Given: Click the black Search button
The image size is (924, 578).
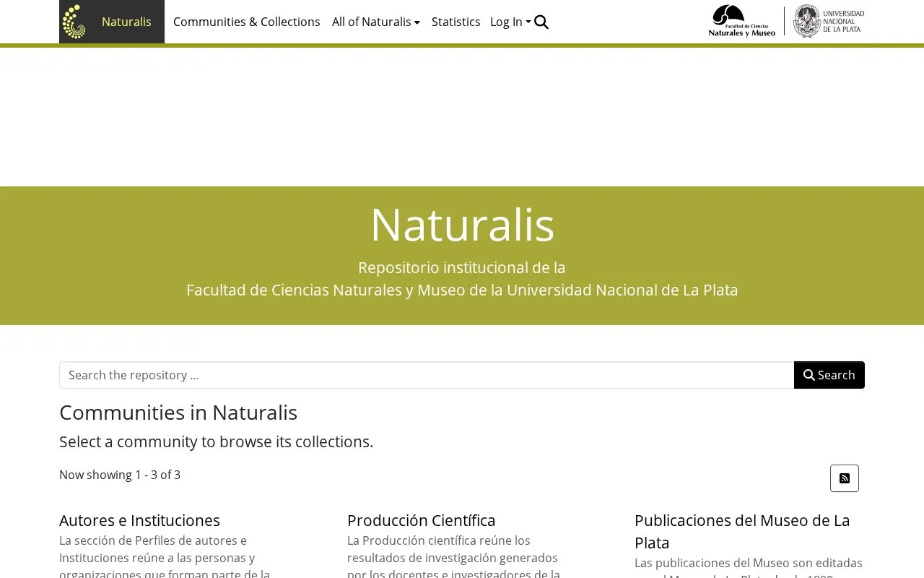Looking at the screenshot, I should click(829, 375).
